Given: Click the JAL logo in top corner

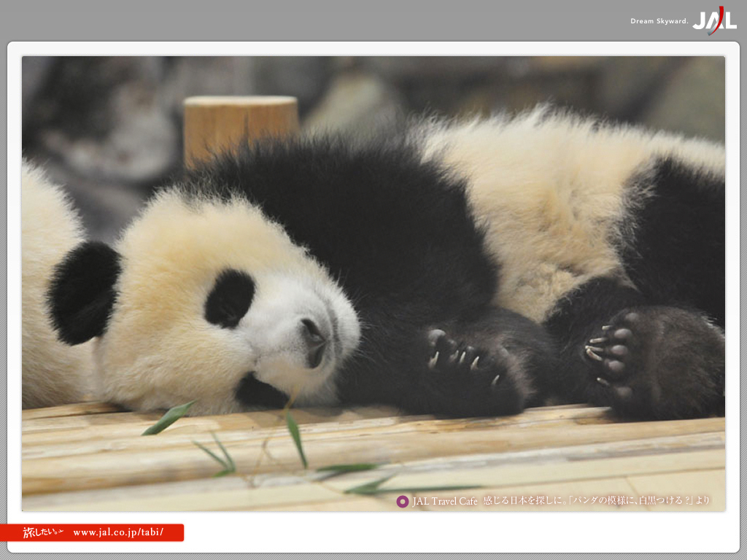Looking at the screenshot, I should coord(713,20).
